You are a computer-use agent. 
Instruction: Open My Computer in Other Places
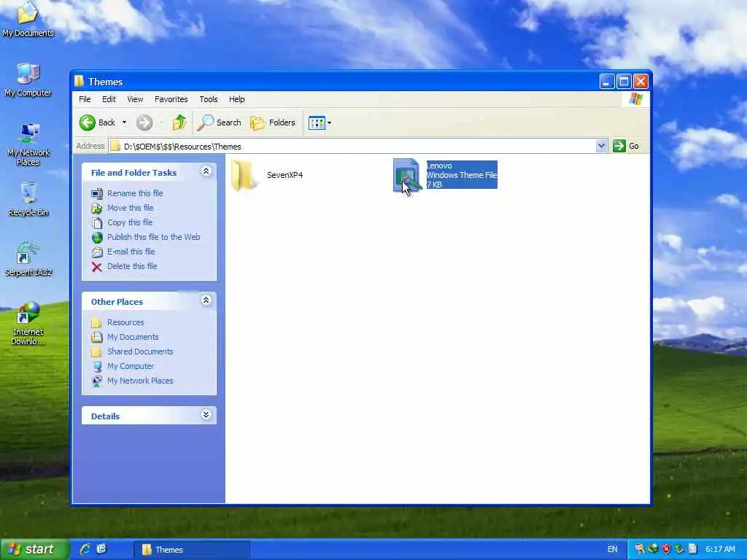click(130, 366)
